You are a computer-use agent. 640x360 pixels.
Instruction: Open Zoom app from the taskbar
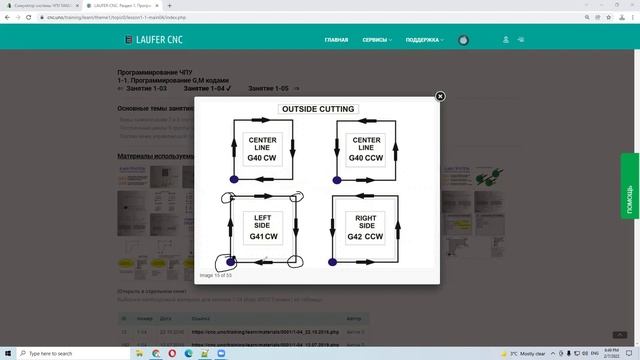221,353
